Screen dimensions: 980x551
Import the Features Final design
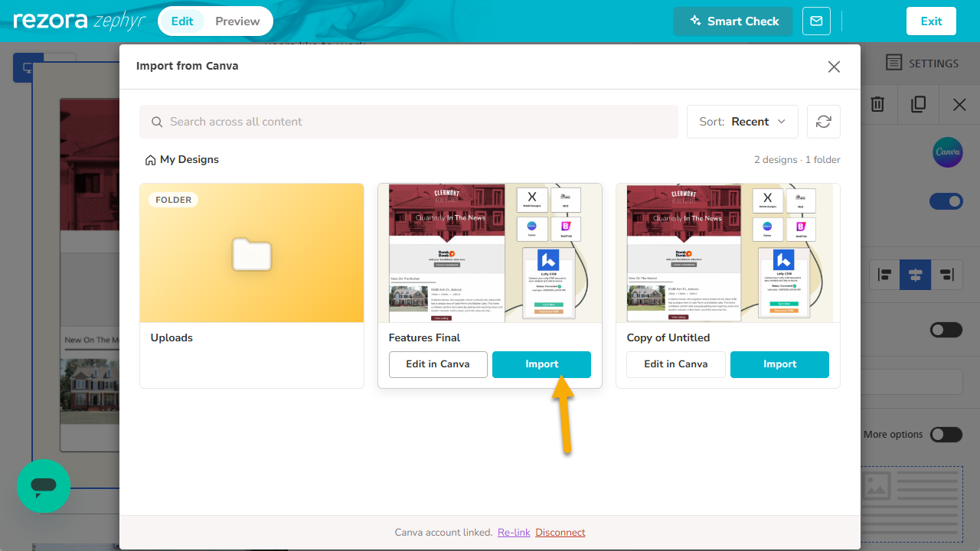(541, 364)
